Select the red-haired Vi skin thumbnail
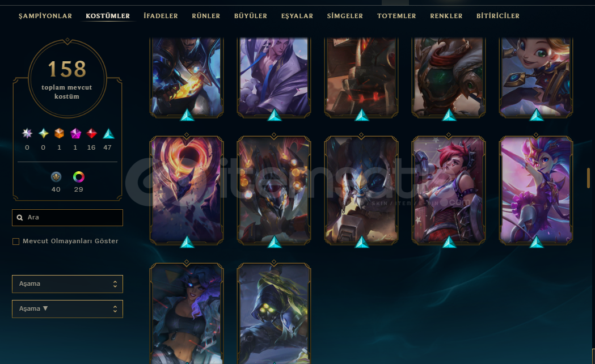The image size is (595, 364). [x=449, y=190]
